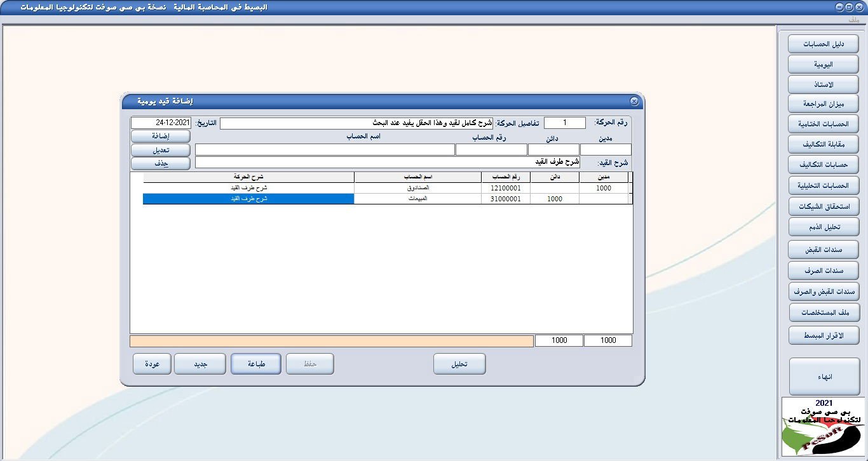Open سندات القبض (receipt vouchers)

tap(823, 249)
